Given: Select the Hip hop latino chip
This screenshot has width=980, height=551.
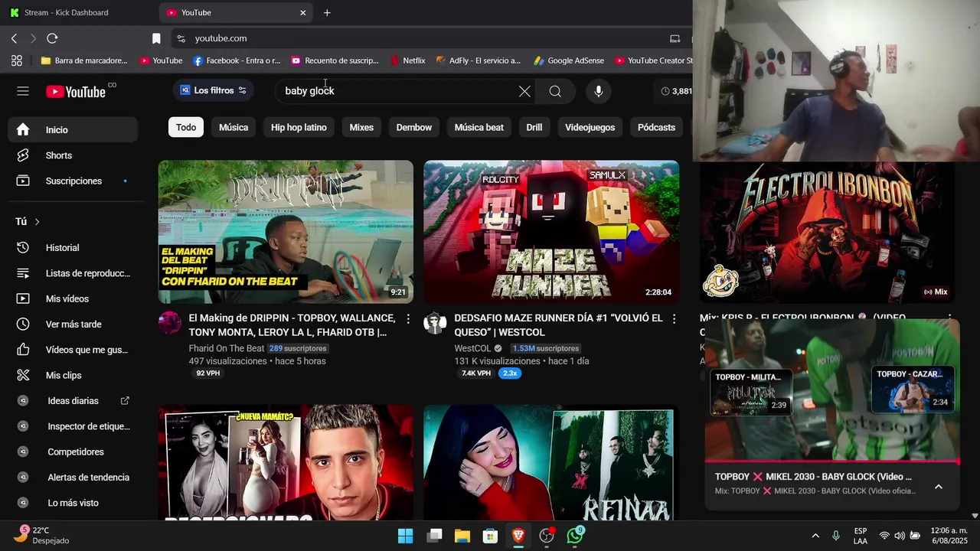Looking at the screenshot, I should pos(299,127).
